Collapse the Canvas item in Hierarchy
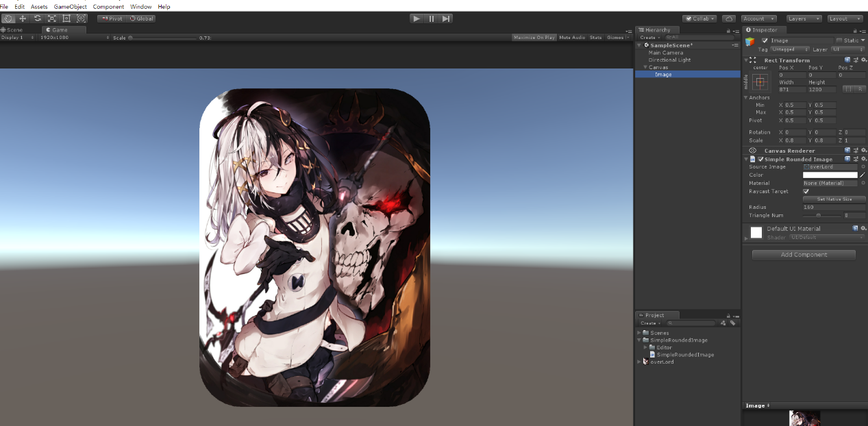The width and height of the screenshot is (868, 426). click(645, 67)
